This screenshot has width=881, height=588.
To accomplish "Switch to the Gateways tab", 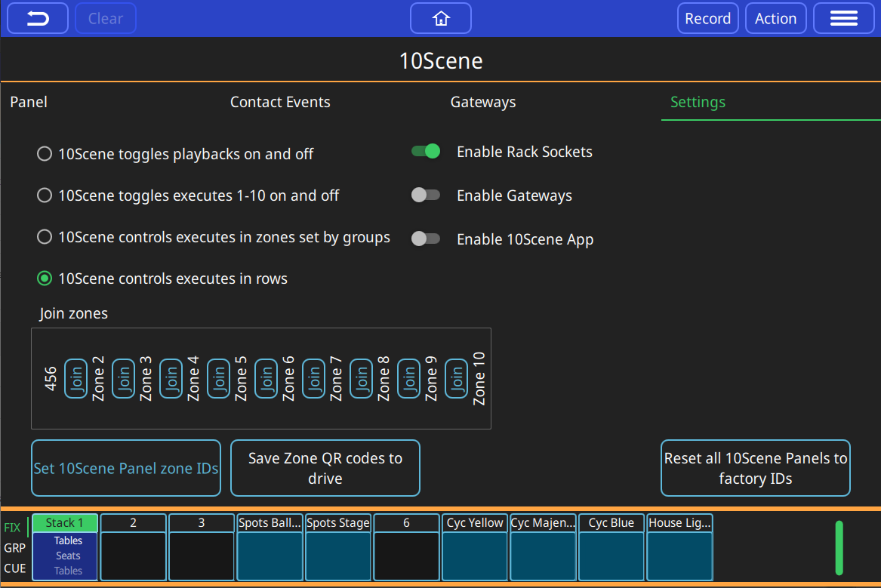I will [x=483, y=102].
